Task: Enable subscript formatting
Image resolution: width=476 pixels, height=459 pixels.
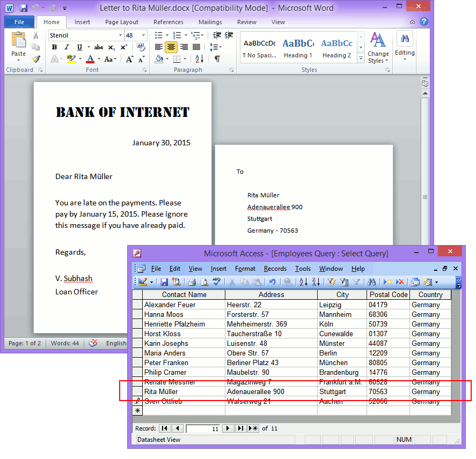Action: tap(111, 47)
